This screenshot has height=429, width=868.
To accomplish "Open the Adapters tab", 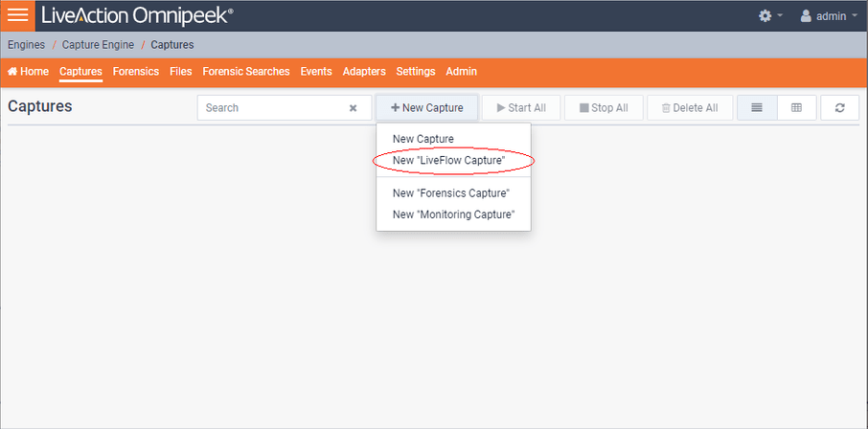I will [364, 72].
